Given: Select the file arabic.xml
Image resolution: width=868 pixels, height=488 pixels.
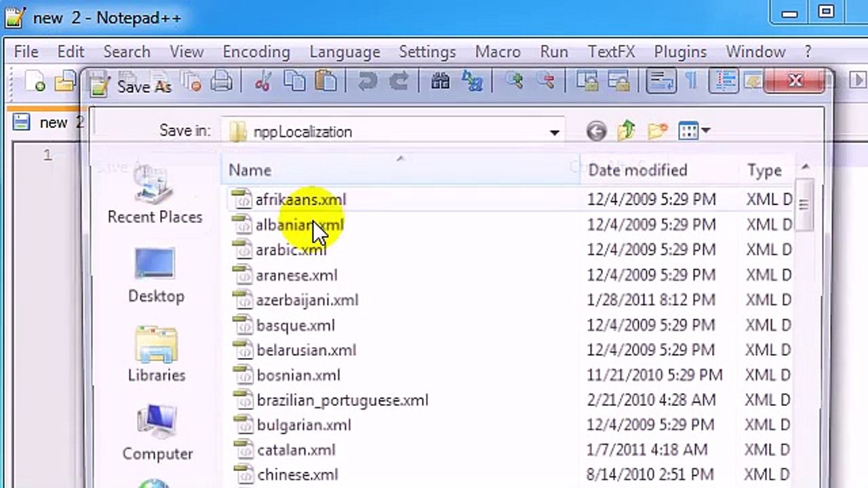Looking at the screenshot, I should click(x=291, y=249).
